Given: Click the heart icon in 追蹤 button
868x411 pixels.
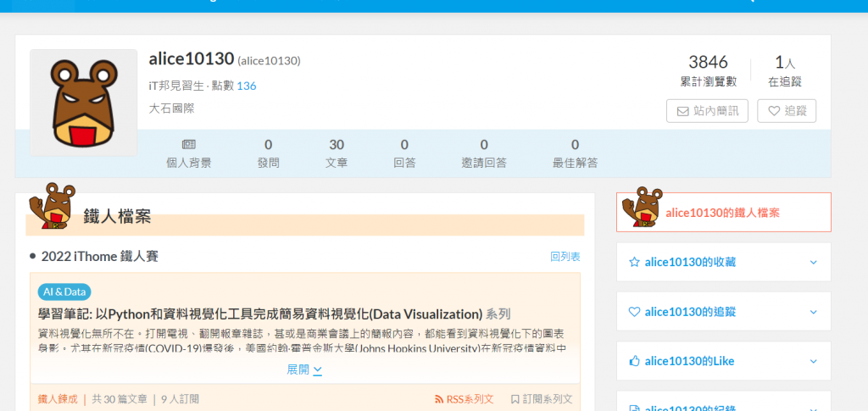Looking at the screenshot, I should click(774, 111).
